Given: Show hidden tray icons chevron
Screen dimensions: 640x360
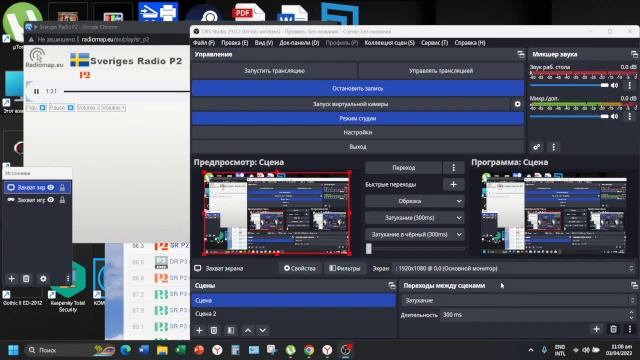Looking at the screenshot, I should [x=531, y=350].
